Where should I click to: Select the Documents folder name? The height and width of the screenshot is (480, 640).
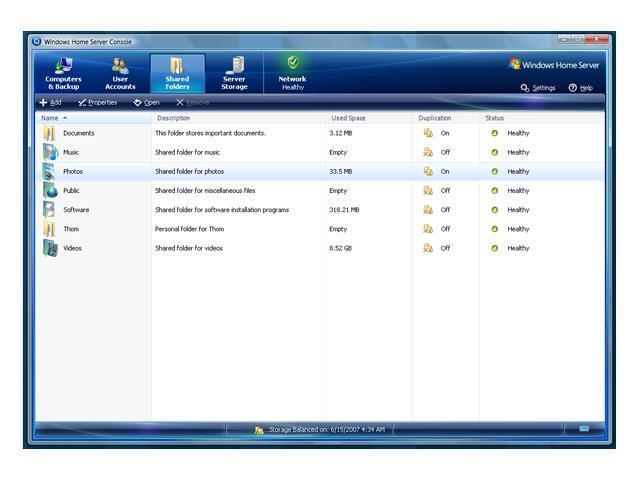coord(79,133)
